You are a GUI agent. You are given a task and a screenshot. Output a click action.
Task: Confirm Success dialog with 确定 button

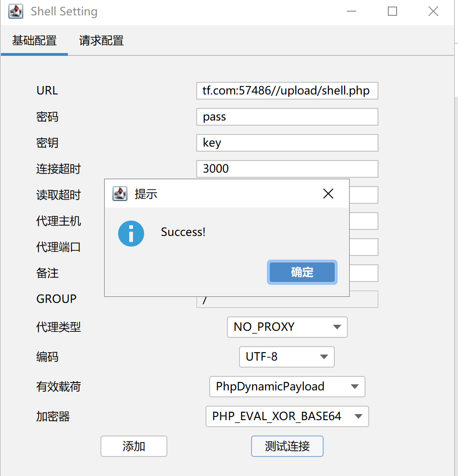coord(302,272)
